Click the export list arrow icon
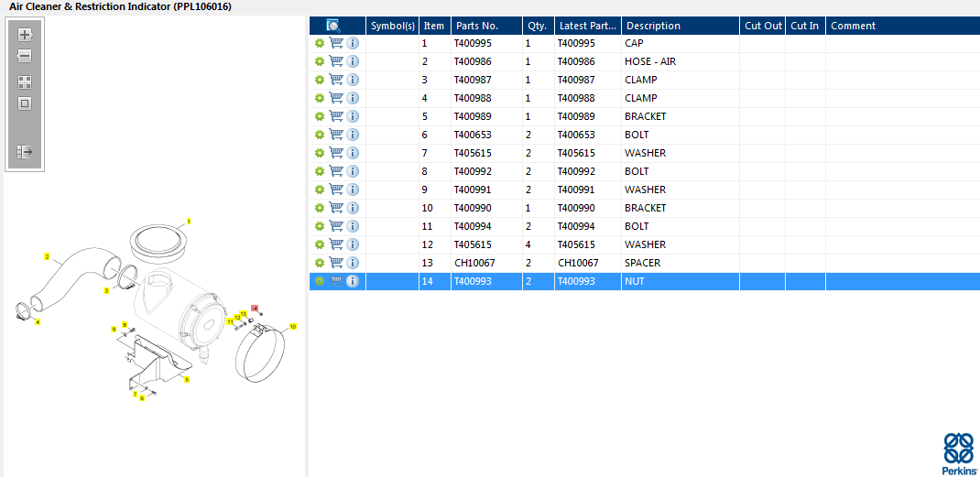This screenshot has width=980, height=477. 25,152
